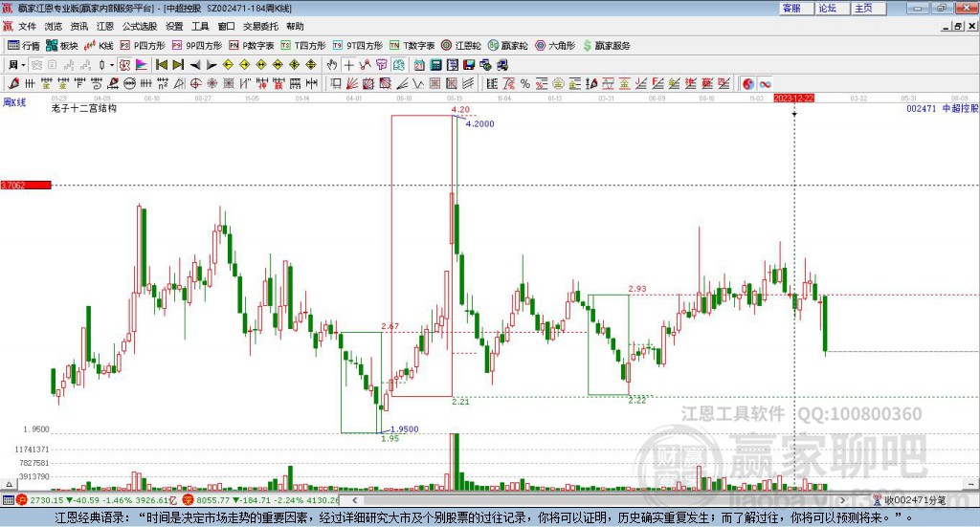Open the calendar icon
The image size is (980, 527).
coord(419,65)
